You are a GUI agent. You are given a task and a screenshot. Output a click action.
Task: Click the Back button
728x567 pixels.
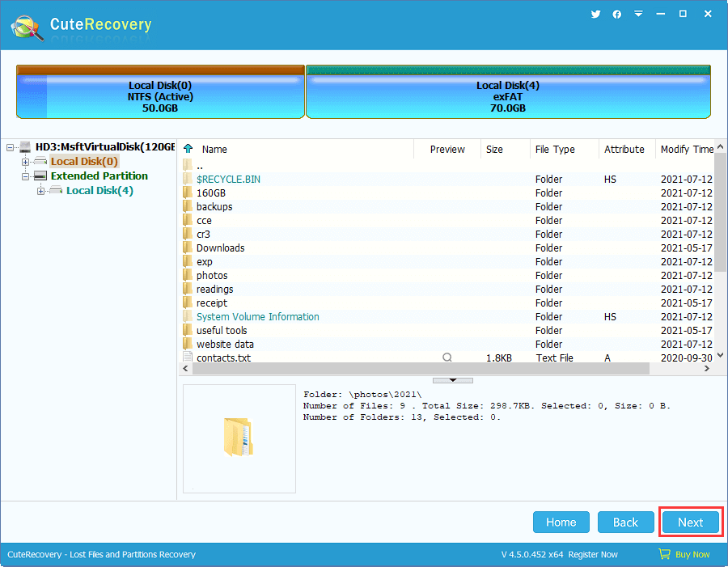[x=625, y=522]
